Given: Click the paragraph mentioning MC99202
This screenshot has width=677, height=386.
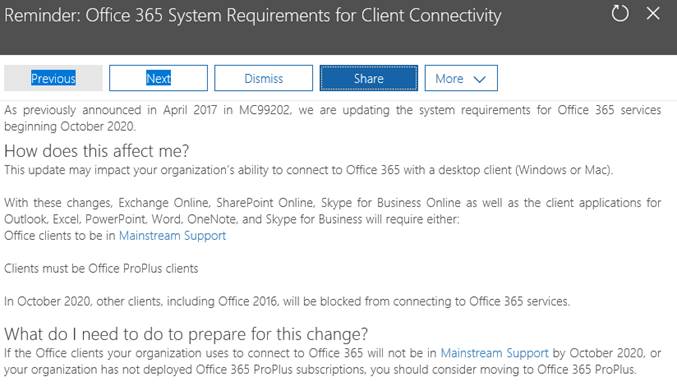Looking at the screenshot, I should tap(332, 118).
